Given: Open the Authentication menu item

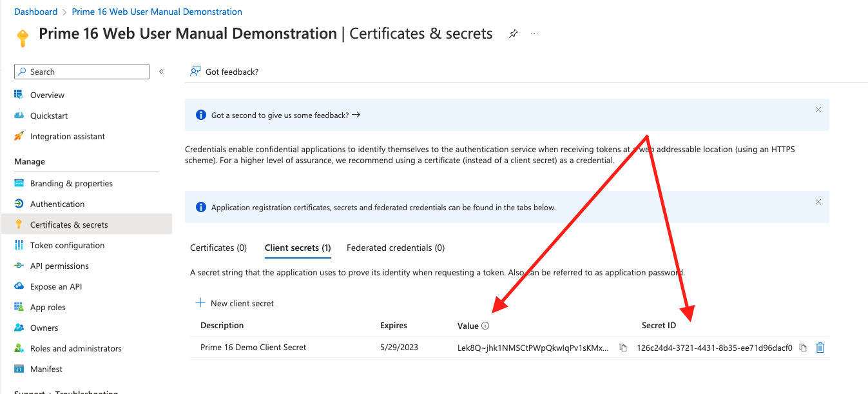Looking at the screenshot, I should coord(57,204).
